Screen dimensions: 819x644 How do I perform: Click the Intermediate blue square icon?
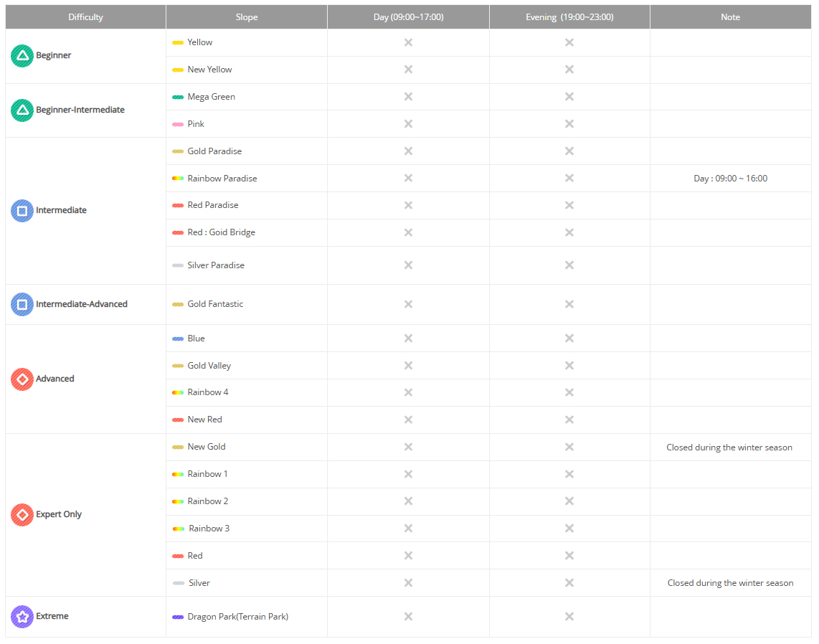coord(22,211)
